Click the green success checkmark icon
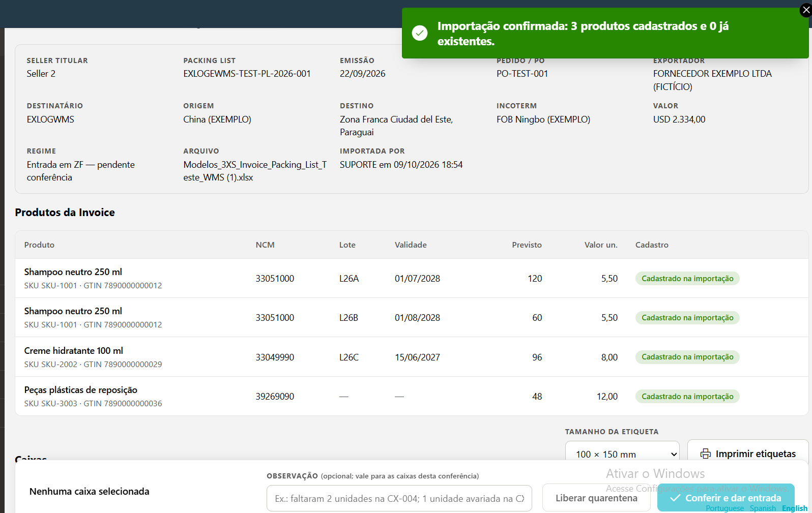The image size is (812, 513). (x=420, y=33)
